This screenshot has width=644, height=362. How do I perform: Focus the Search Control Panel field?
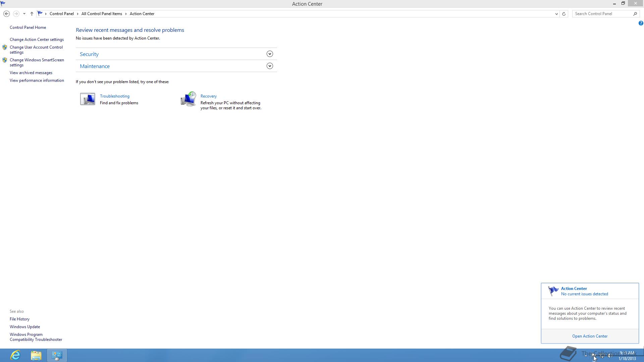click(603, 14)
